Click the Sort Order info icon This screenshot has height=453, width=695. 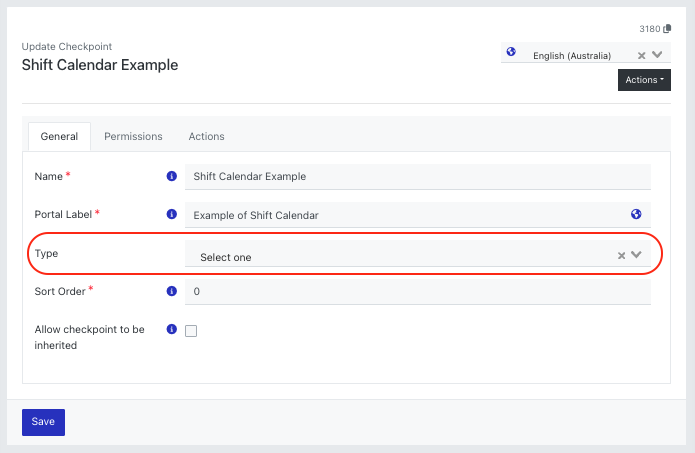click(172, 291)
